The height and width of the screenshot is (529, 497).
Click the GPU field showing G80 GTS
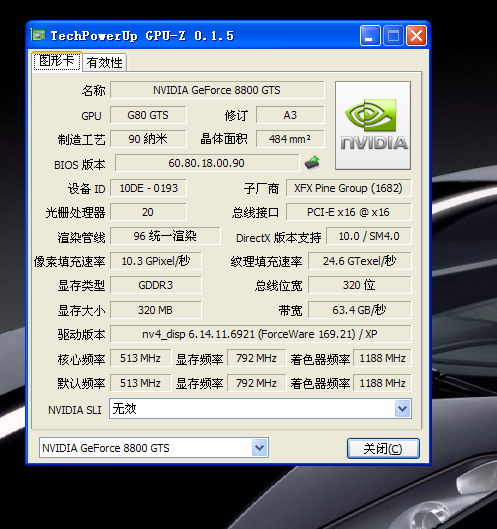148,115
